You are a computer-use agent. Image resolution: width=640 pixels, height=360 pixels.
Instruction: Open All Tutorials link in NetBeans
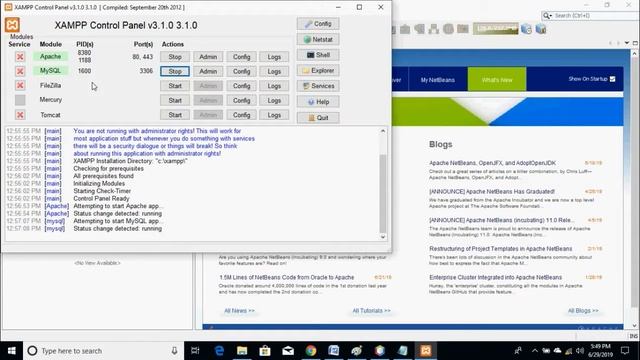pos(371,311)
